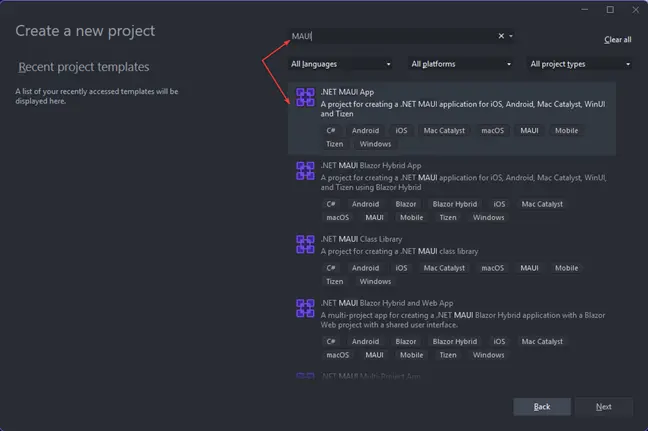Open the All platforms dropdown
The width and height of the screenshot is (648, 431).
[461, 64]
